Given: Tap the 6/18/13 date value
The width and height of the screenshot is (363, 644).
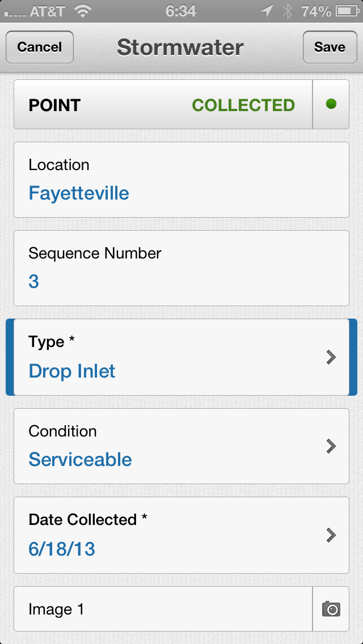Looking at the screenshot, I should point(62,549).
